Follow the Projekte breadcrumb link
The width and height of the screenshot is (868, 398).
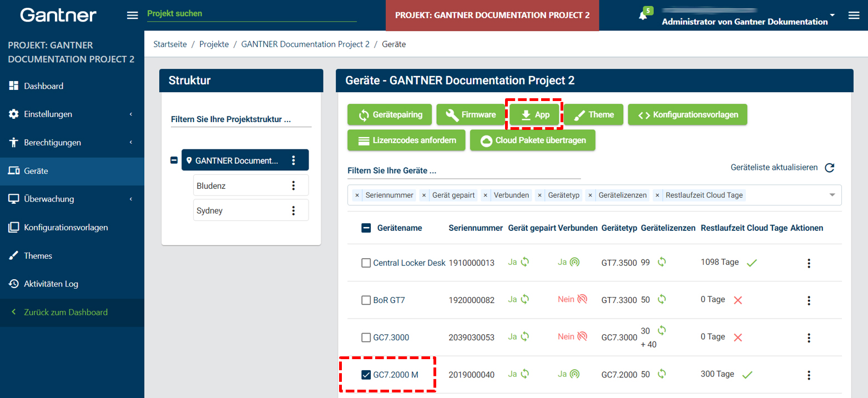coord(214,44)
